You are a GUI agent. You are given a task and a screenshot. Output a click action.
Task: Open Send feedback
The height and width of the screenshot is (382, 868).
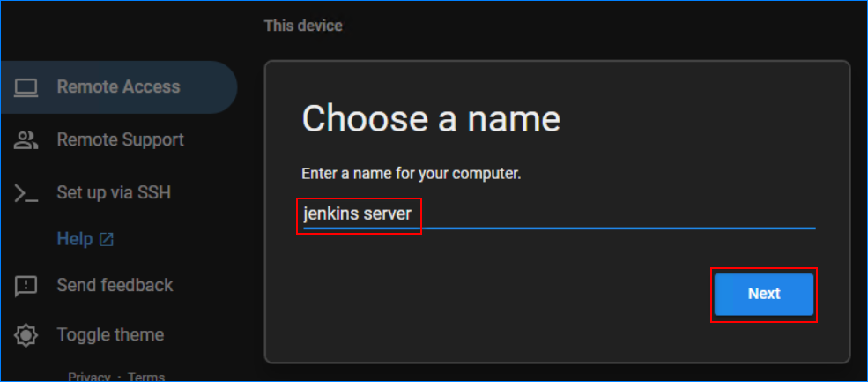pyautogui.click(x=115, y=285)
